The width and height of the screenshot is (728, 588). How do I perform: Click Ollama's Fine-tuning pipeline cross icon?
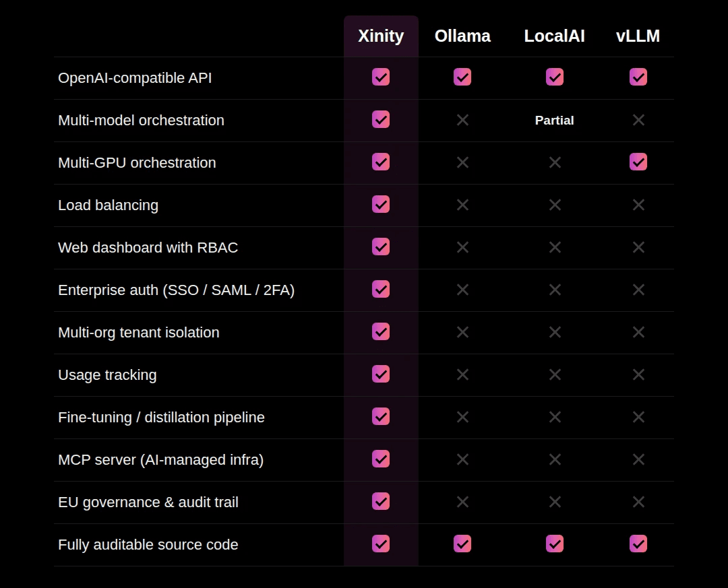[462, 417]
